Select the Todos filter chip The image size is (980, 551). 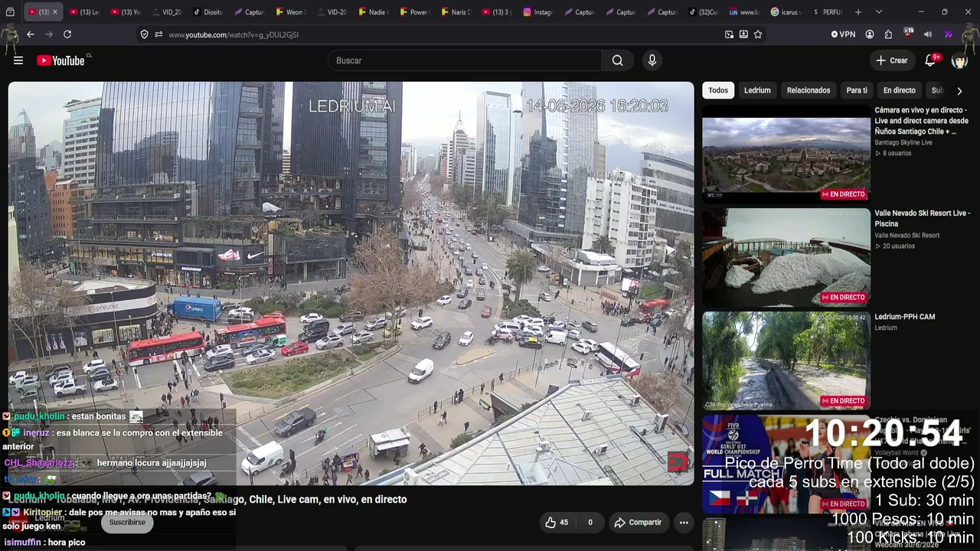tap(718, 90)
